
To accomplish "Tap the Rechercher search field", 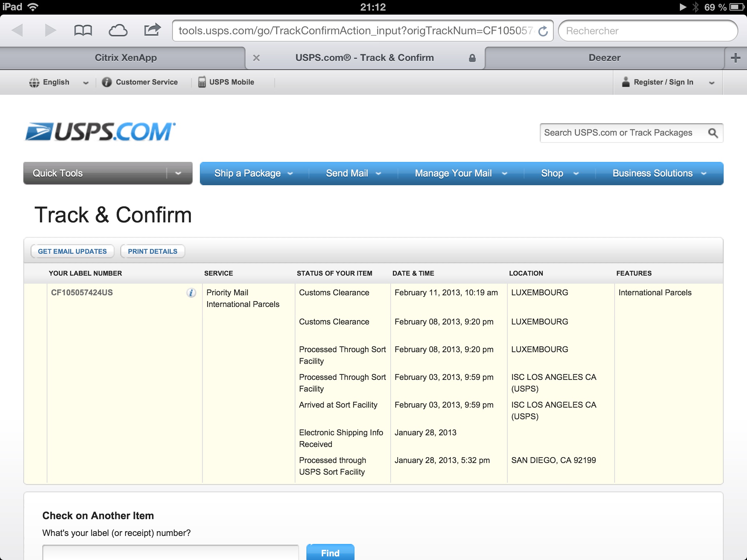I will pos(648,31).
